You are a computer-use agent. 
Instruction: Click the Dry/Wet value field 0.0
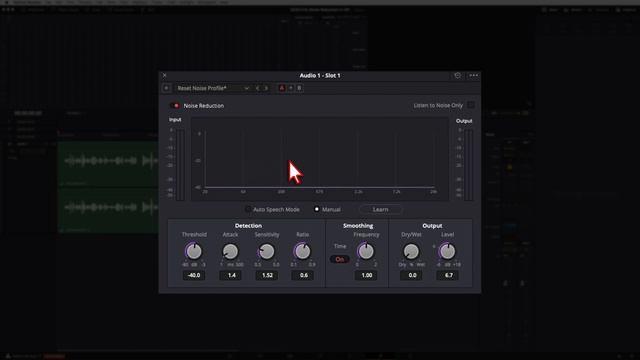click(x=412, y=276)
